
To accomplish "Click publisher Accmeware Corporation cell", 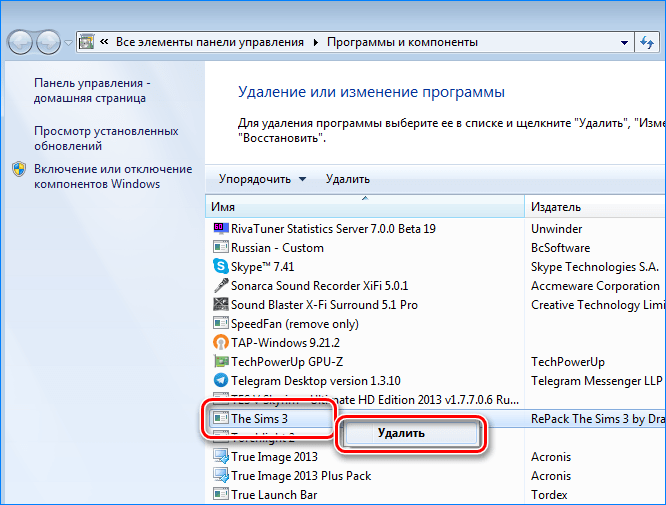I will (x=595, y=285).
